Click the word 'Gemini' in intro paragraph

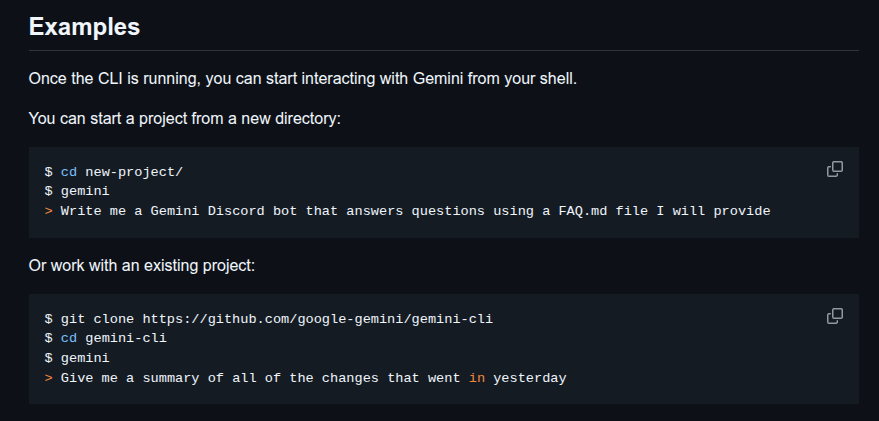(438, 79)
